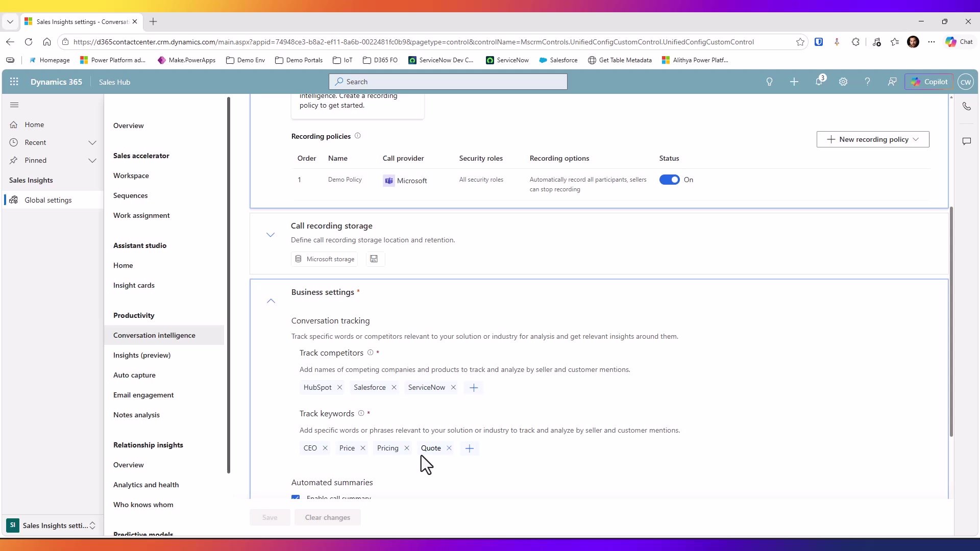Image resolution: width=980 pixels, height=551 pixels.
Task: Expand the Pinned navigation group
Action: [x=92, y=160]
